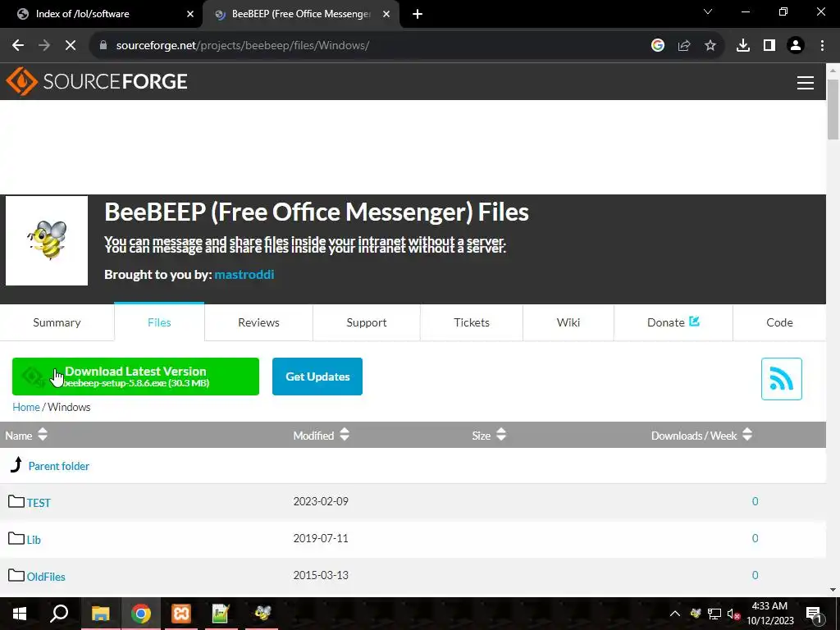Open the Chrome profile avatar

tap(796, 46)
